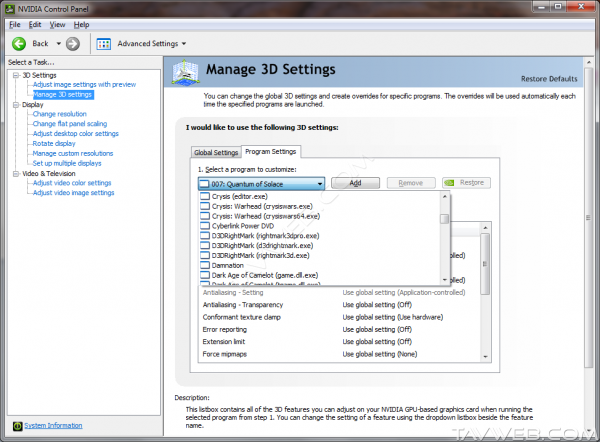Click the feature list scrollbar thumb
Viewport: 600px width, 442px height.
coord(485,264)
